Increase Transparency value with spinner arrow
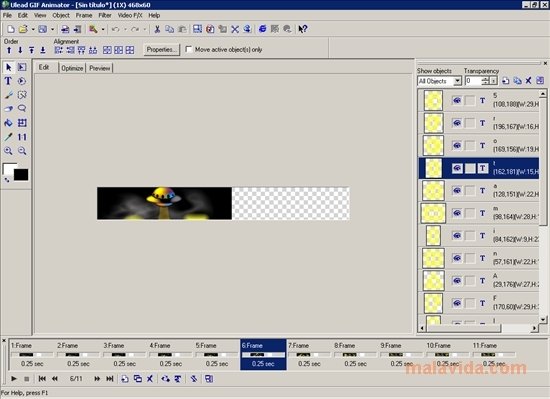Image resolution: width=550 pixels, height=399 pixels. pos(485,79)
